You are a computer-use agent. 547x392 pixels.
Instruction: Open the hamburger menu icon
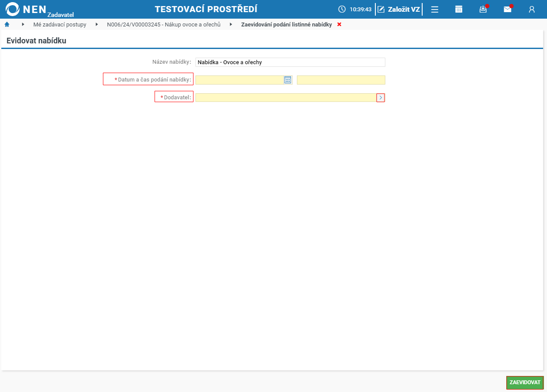click(435, 9)
